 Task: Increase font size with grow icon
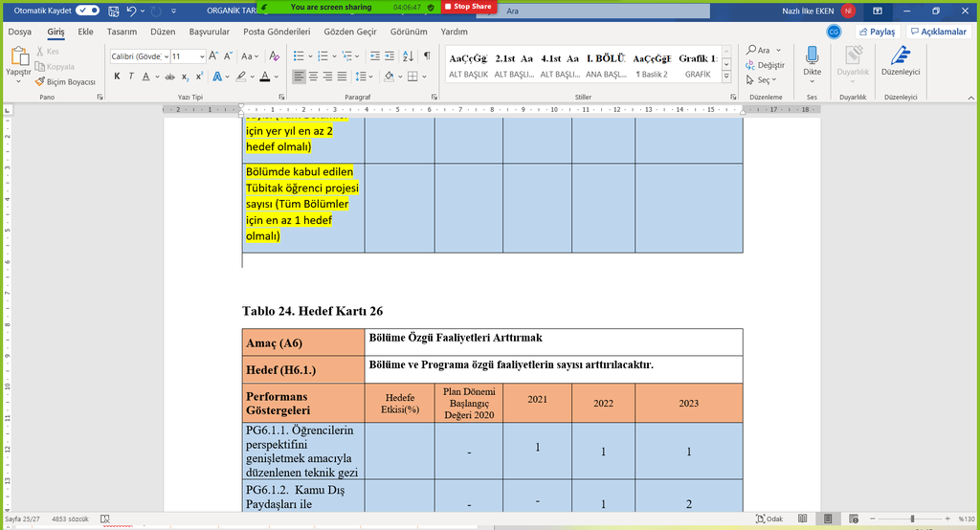(x=213, y=56)
